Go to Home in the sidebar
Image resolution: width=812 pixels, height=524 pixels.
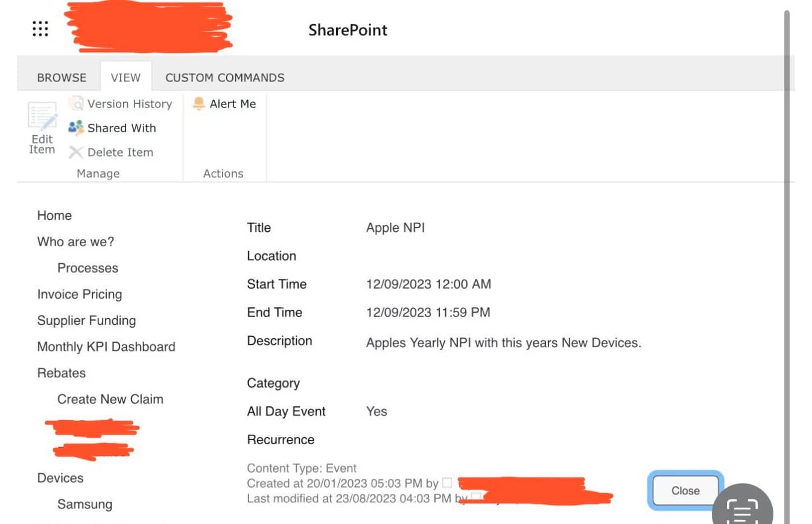click(x=54, y=216)
